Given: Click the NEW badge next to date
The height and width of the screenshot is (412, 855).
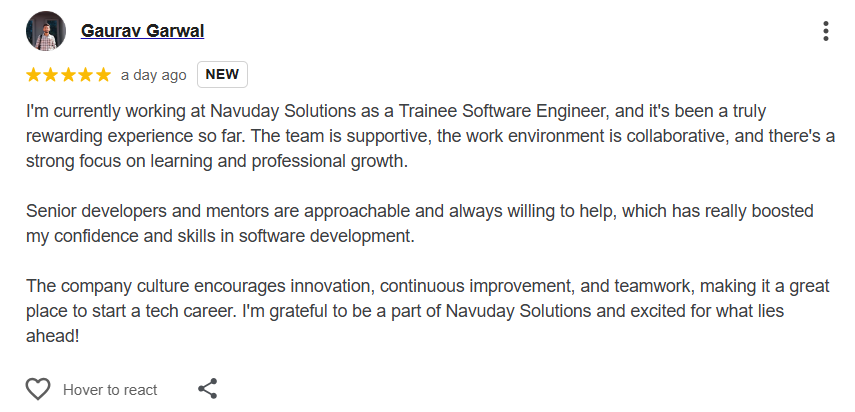Looking at the screenshot, I should pos(222,75).
